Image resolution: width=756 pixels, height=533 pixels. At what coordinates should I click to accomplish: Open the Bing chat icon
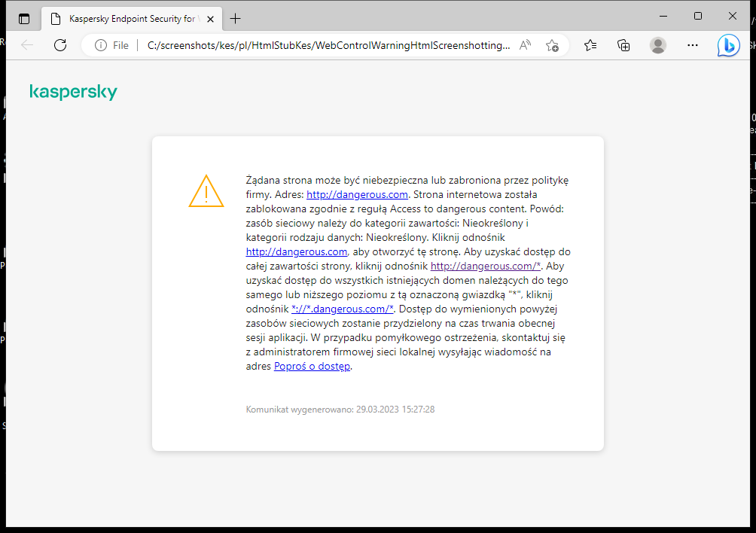[x=728, y=45]
